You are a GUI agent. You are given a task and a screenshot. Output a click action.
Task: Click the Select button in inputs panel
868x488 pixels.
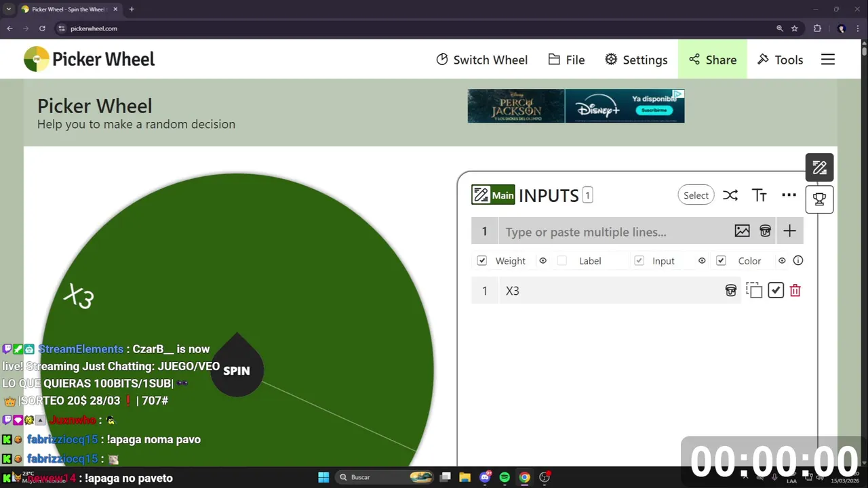click(x=696, y=195)
